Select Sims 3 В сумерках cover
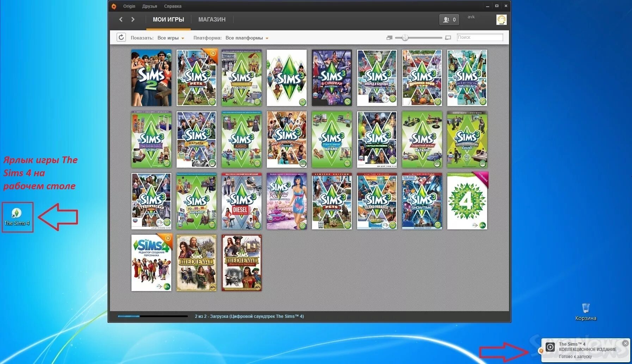The width and height of the screenshot is (632, 364). (x=332, y=78)
